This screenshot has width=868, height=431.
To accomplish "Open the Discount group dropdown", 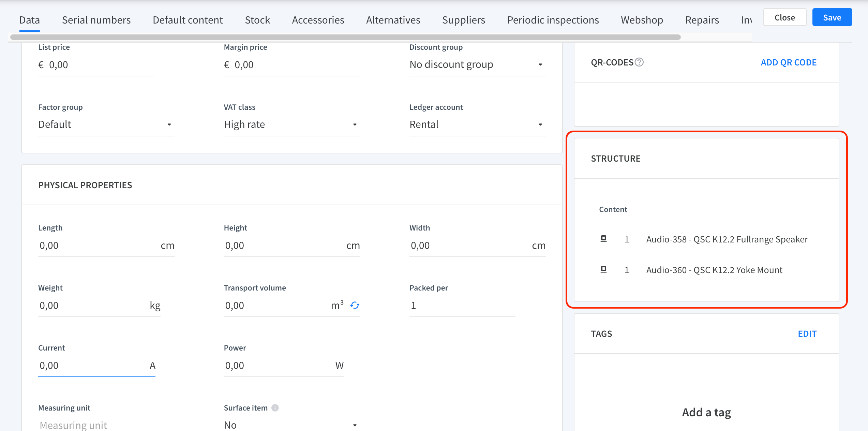I will pos(477,64).
